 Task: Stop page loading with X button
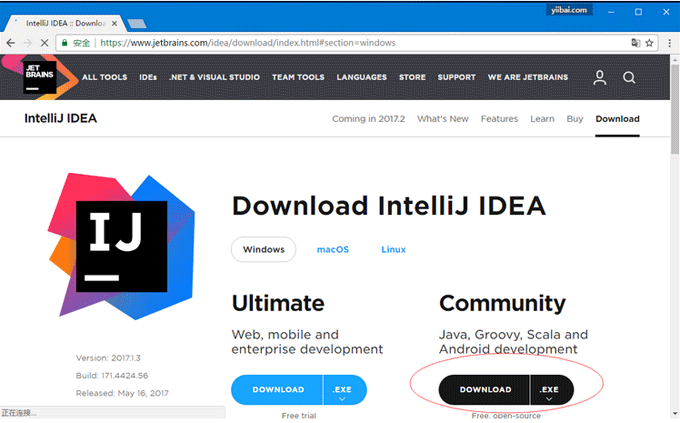pos(41,43)
